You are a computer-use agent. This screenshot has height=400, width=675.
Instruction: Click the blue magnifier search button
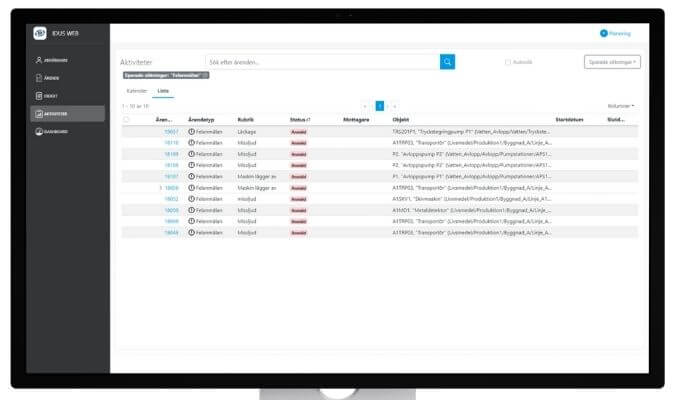447,62
